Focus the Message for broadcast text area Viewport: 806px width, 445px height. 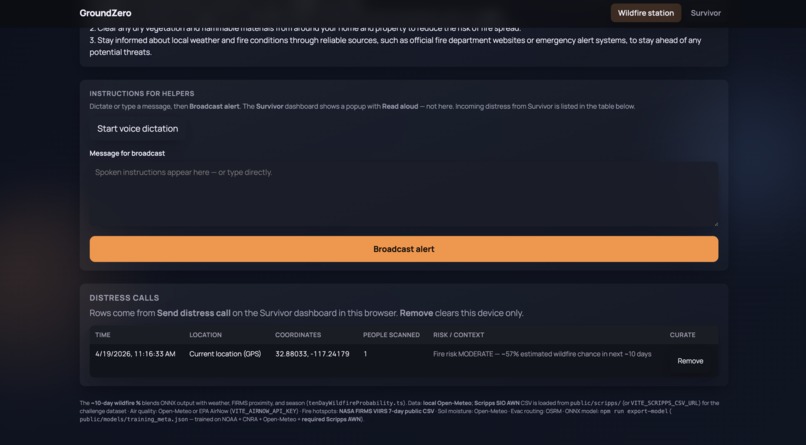[404, 194]
